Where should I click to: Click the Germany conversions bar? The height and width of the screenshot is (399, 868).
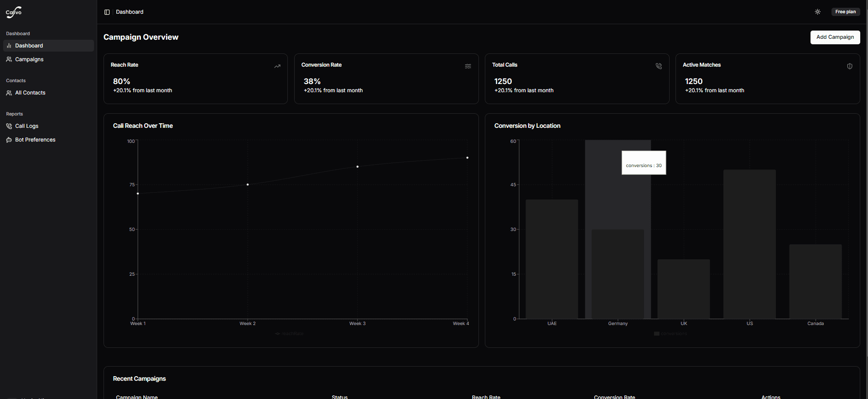[x=618, y=274]
